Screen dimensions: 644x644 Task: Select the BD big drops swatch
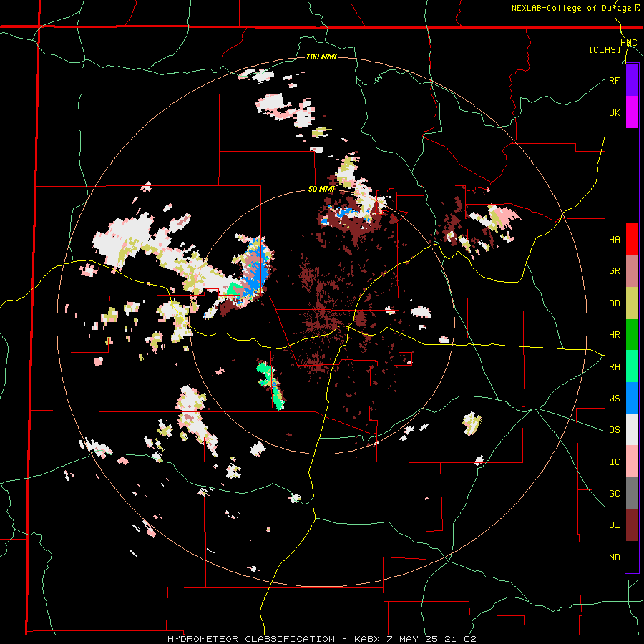tap(632, 303)
